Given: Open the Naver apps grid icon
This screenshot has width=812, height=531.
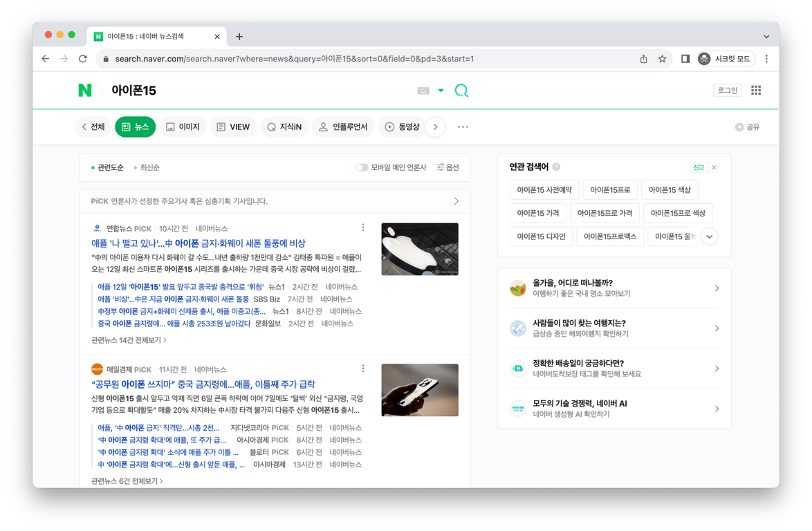Looking at the screenshot, I should pyautogui.click(x=756, y=90).
